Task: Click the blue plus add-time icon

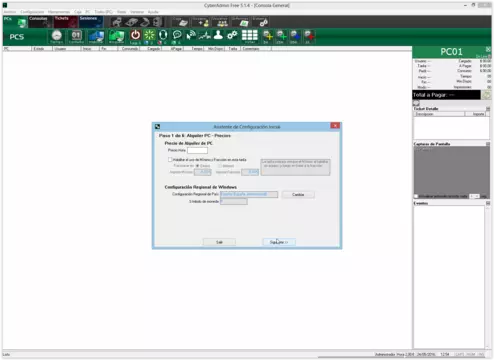Action: [x=295, y=36]
